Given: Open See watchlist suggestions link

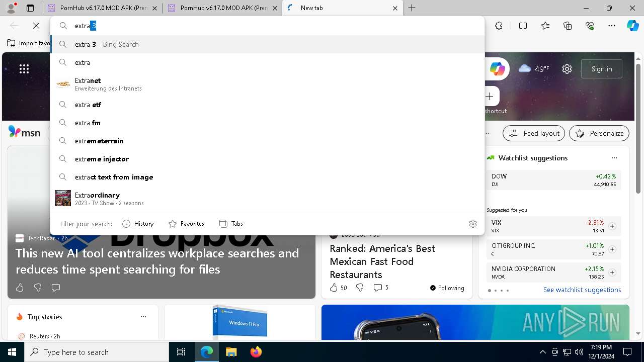Looking at the screenshot, I should click(582, 290).
